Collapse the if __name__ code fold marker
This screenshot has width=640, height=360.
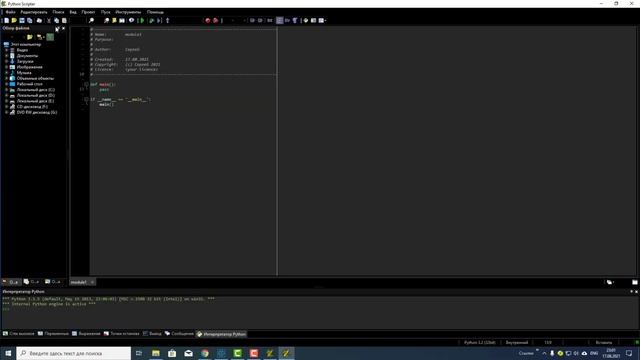(x=87, y=99)
